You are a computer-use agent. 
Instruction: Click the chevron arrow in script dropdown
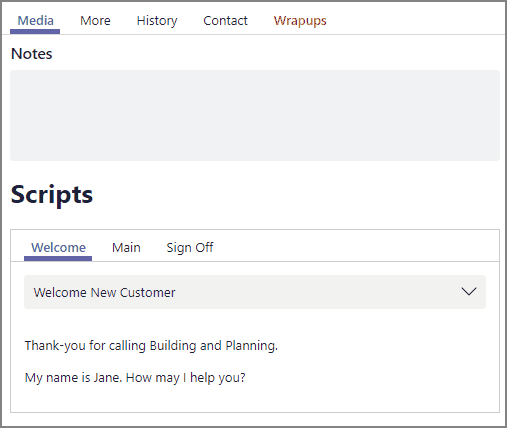469,292
